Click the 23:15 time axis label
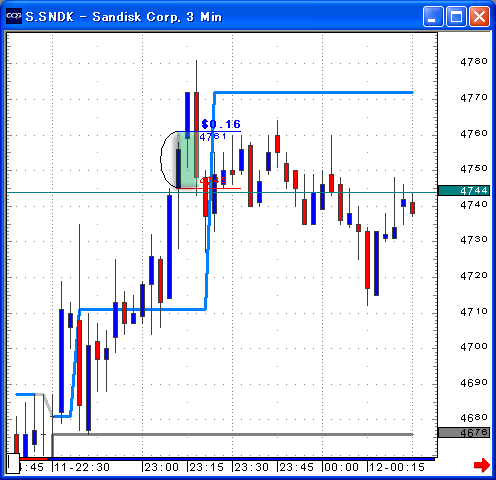The image size is (496, 480). (207, 467)
